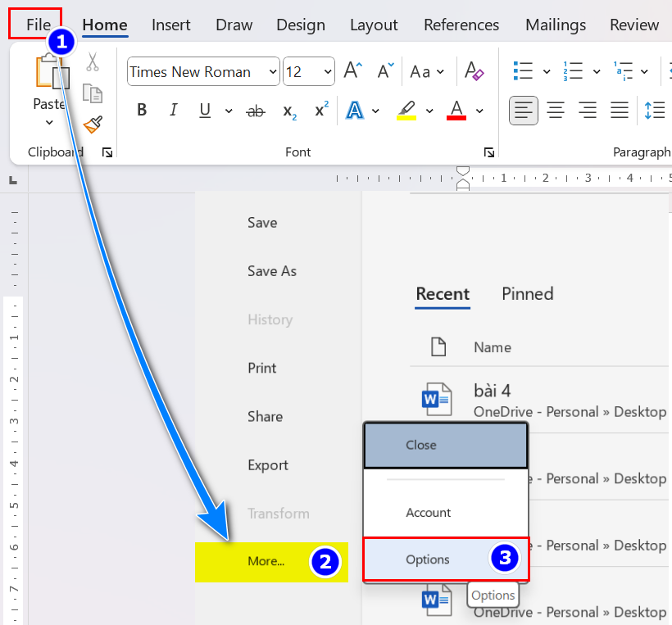Expand the Change Case dropdown
Viewport: 672px width, 625px height.
pos(427,72)
